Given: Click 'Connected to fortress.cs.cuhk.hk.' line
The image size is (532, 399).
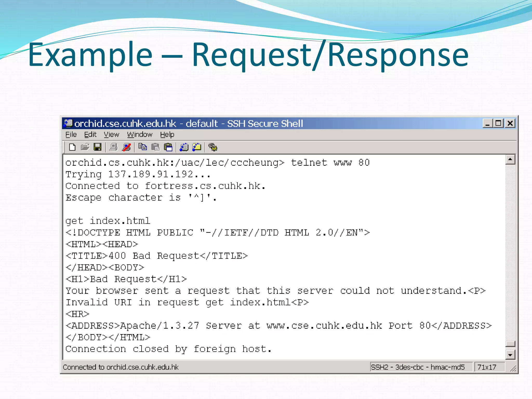Looking at the screenshot, I should coord(165,186).
